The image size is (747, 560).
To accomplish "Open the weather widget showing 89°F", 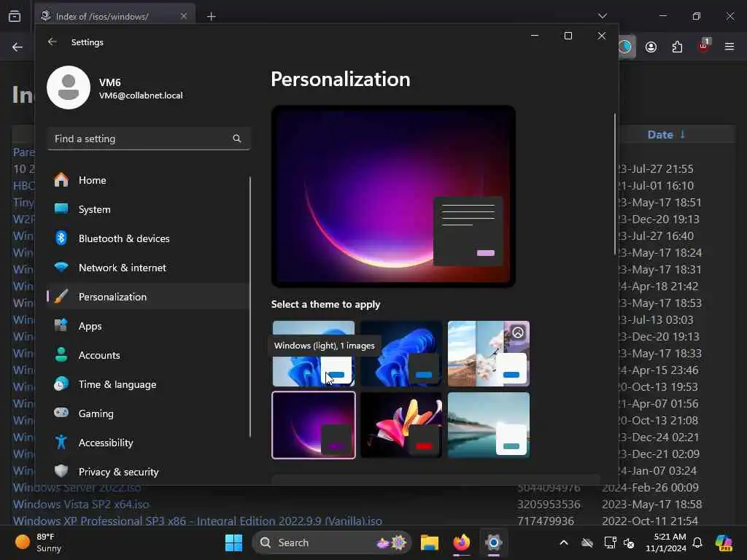I will (39, 542).
